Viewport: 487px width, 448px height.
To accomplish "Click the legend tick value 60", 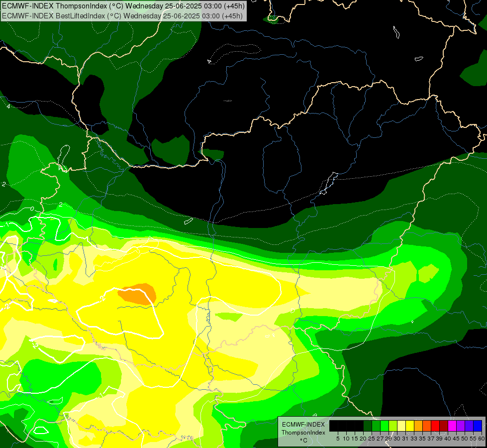I will 482,439.
